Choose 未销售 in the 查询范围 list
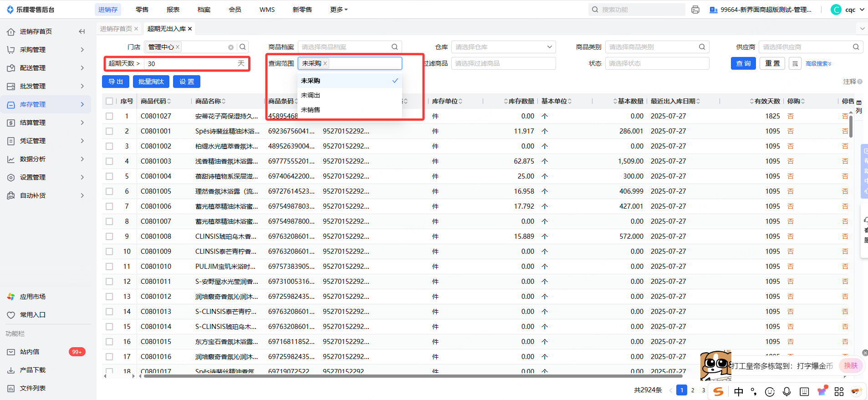This screenshot has height=400, width=868. click(x=350, y=110)
